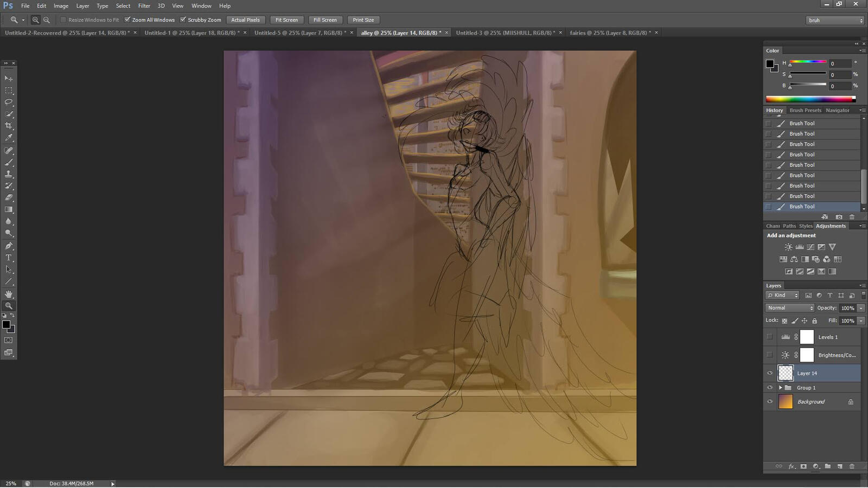Select the Lasso tool

point(9,102)
